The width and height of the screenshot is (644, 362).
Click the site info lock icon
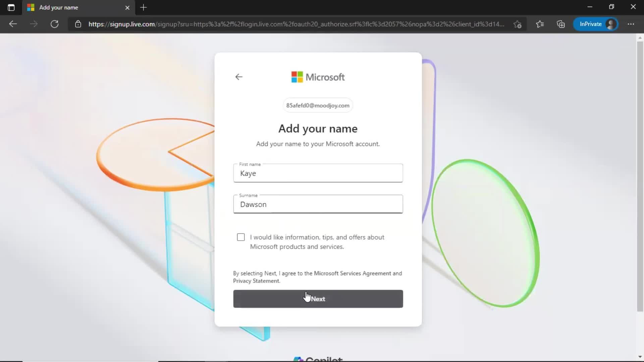click(x=78, y=24)
